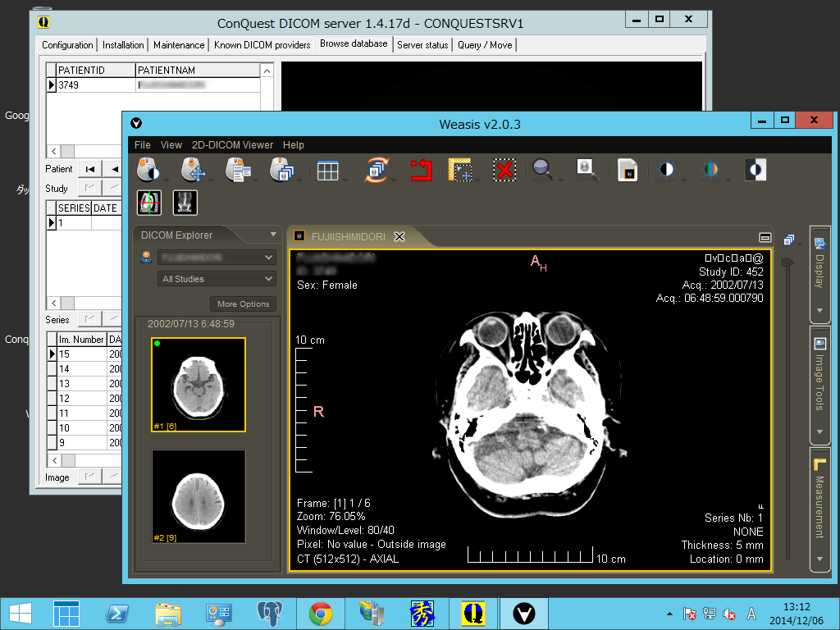Click the window/level presets icon

[666, 170]
